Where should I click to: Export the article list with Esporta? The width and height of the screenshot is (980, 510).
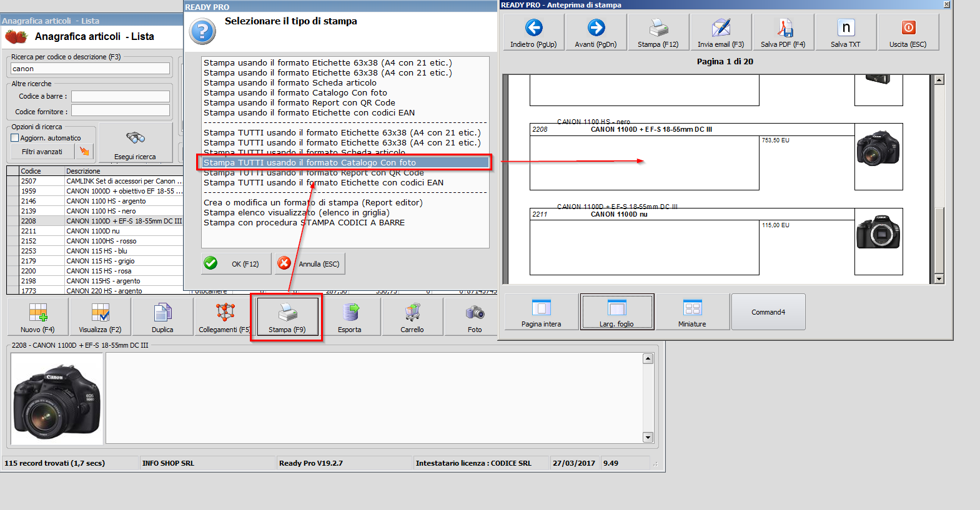[350, 317]
